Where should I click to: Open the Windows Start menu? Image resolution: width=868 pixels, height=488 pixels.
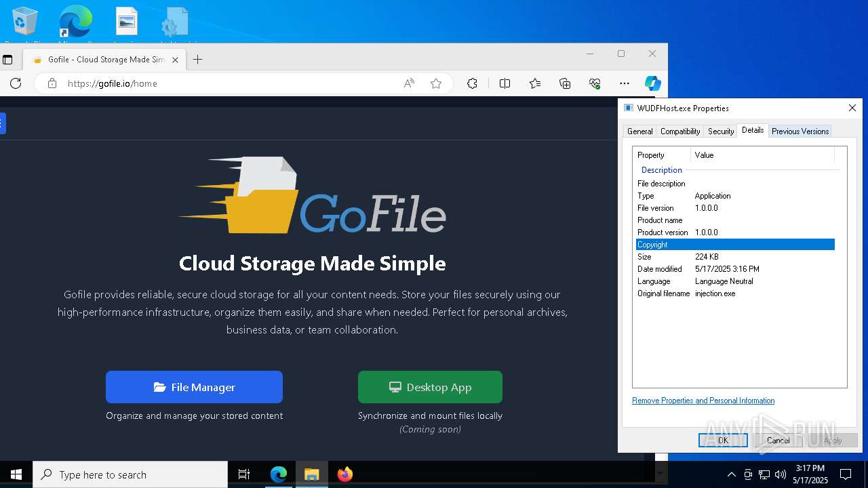[16, 474]
